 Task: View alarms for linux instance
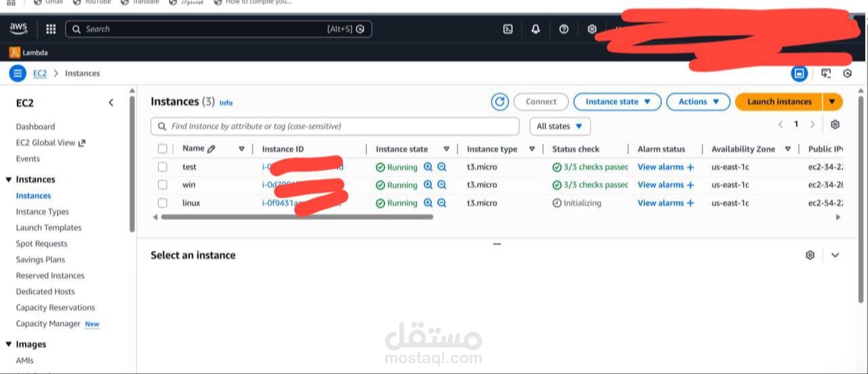tap(666, 203)
